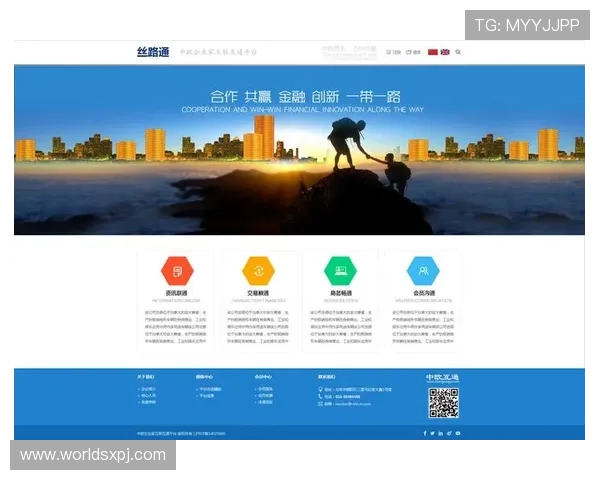Open the 交易畅通 card title
The width and height of the screenshot is (600, 480).
pos(258,294)
